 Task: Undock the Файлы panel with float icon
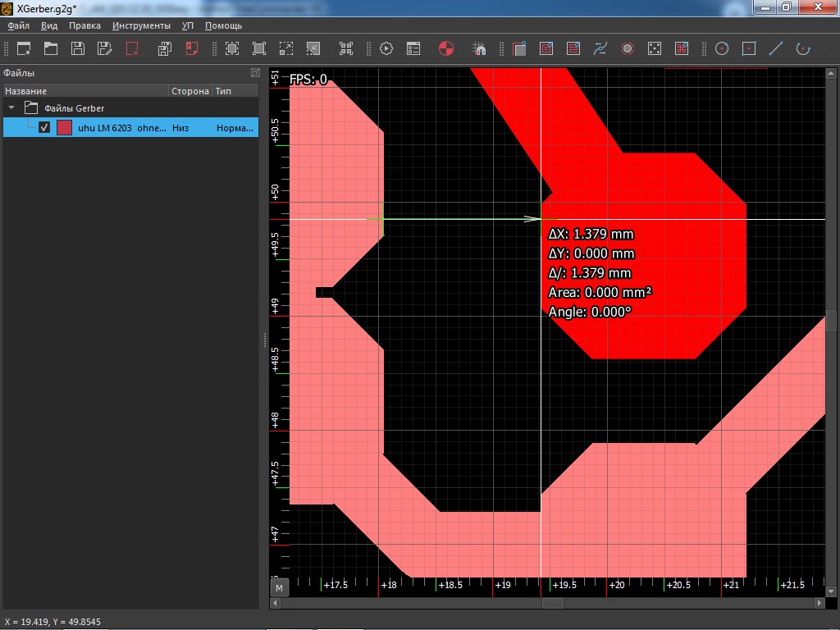256,72
